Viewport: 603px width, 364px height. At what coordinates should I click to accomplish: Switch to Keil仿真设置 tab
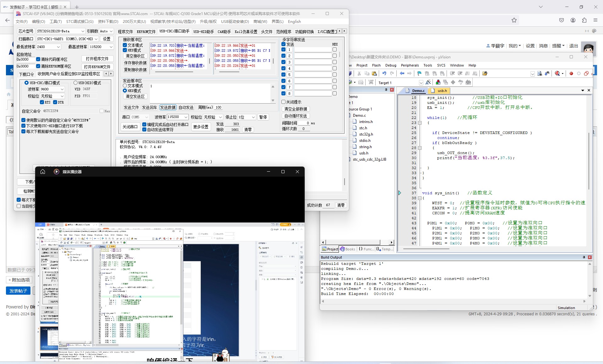[x=246, y=32]
